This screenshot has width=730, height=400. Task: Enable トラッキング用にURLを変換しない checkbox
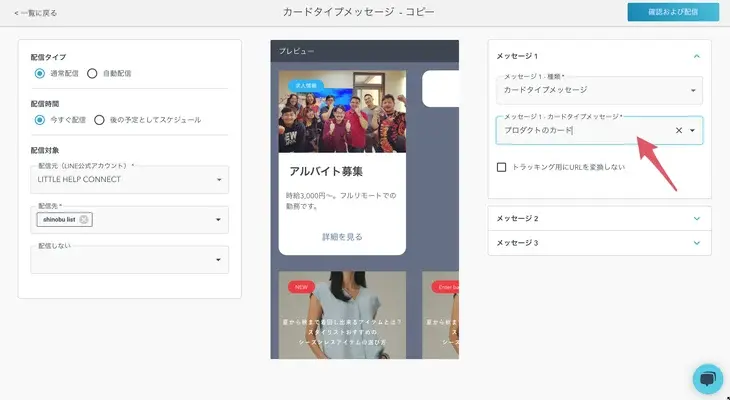502,167
